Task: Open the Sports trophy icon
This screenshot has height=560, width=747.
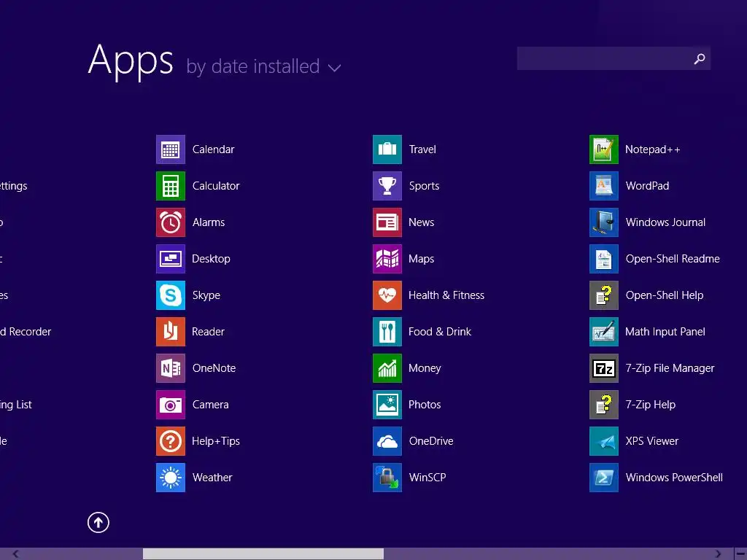Action: (387, 186)
